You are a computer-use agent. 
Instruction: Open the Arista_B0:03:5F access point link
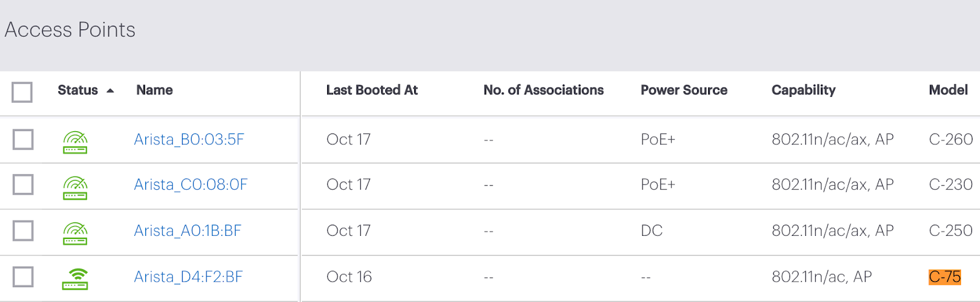189,140
